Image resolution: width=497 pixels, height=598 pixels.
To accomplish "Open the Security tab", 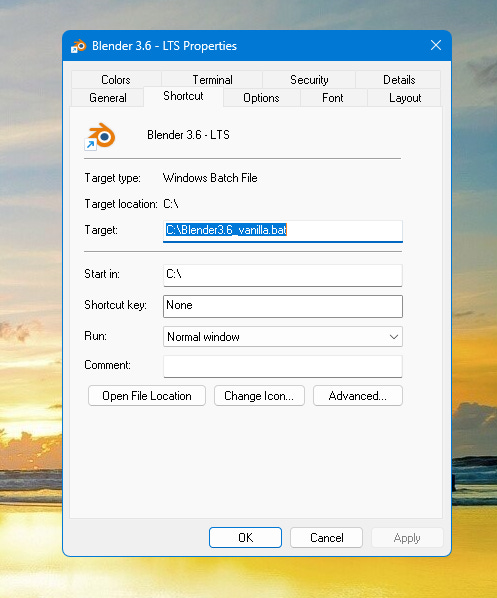I will [309, 80].
